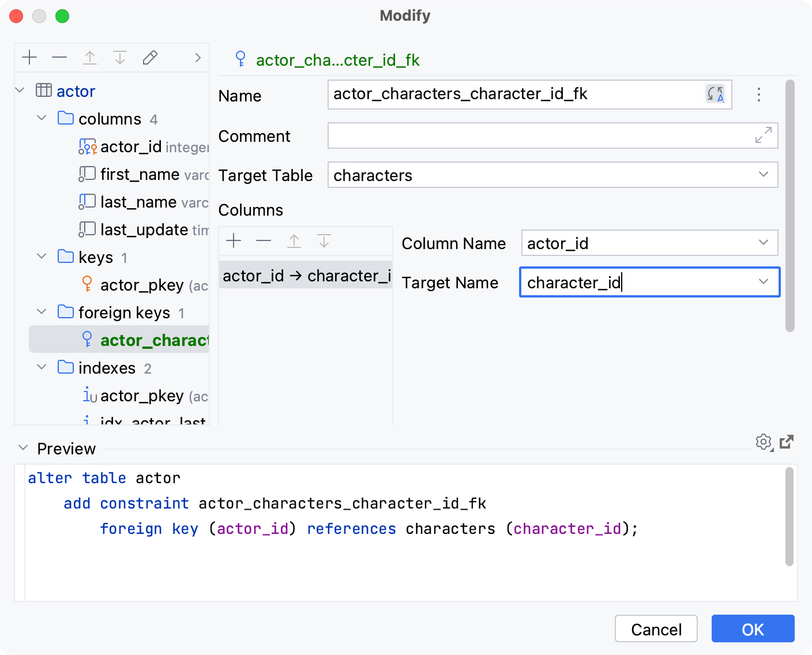This screenshot has width=812, height=655.
Task: Click the Cancel button
Action: [x=656, y=629]
